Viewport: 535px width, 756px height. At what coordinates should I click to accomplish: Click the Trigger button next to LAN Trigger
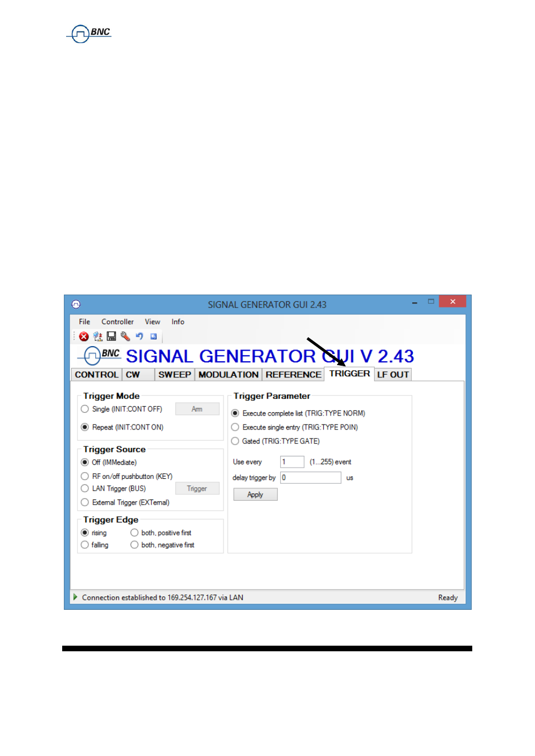pyautogui.click(x=197, y=488)
